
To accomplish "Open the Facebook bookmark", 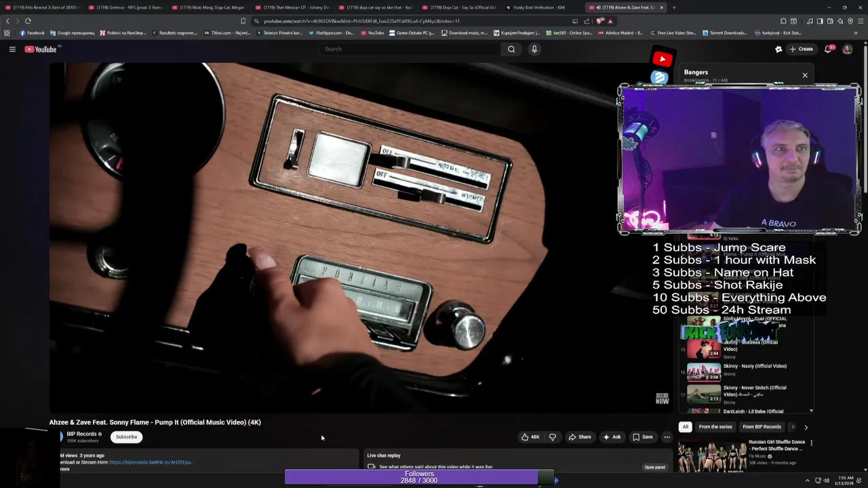I will coord(32,33).
